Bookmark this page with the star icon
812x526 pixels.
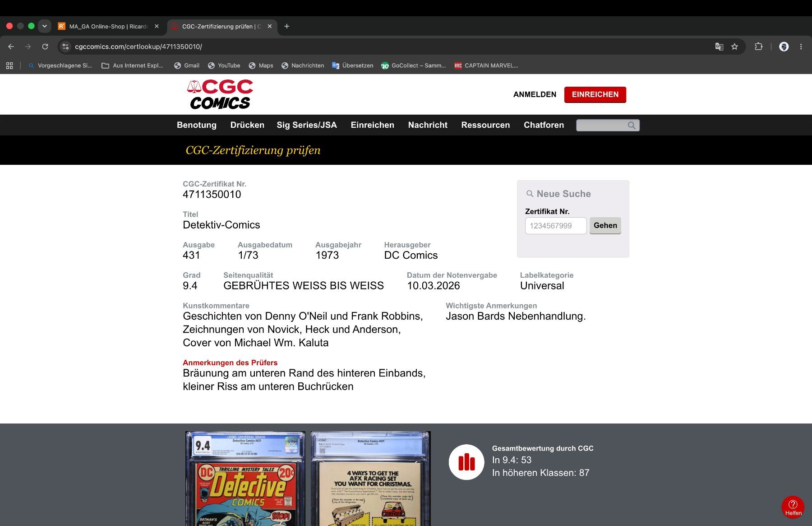point(734,47)
